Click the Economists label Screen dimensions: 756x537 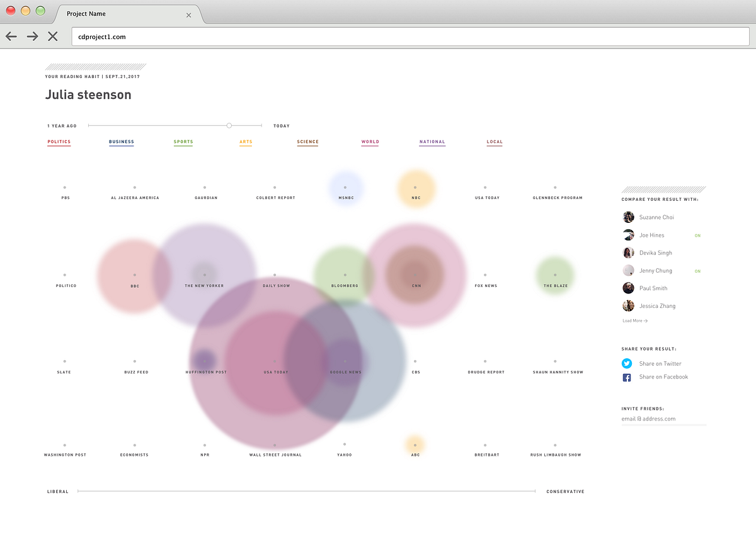(x=134, y=455)
